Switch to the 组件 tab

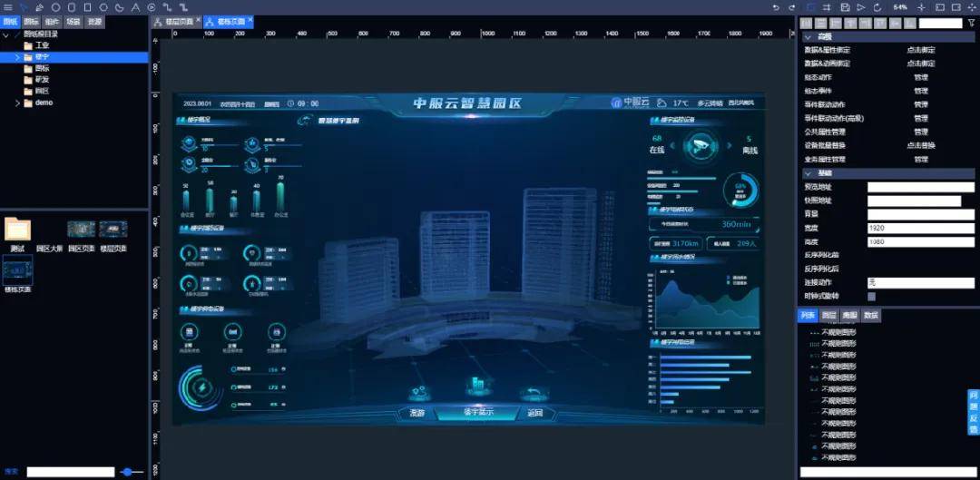(x=52, y=22)
